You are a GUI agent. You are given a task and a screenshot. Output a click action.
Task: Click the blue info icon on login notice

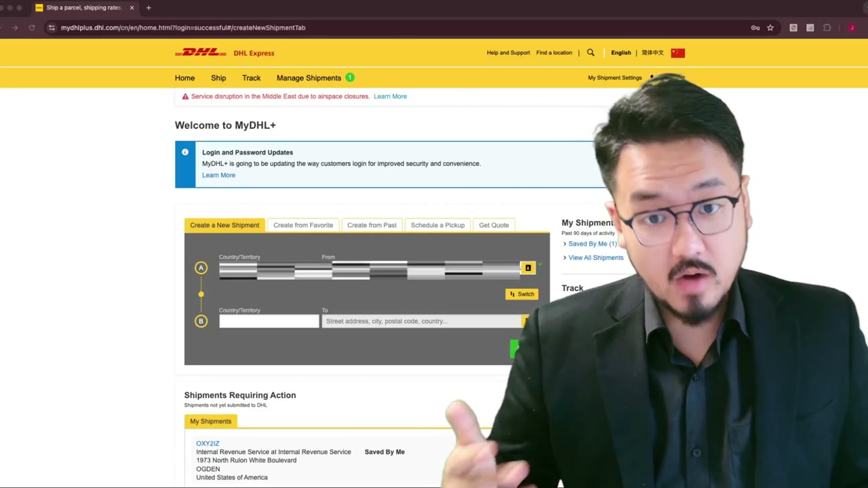[185, 152]
